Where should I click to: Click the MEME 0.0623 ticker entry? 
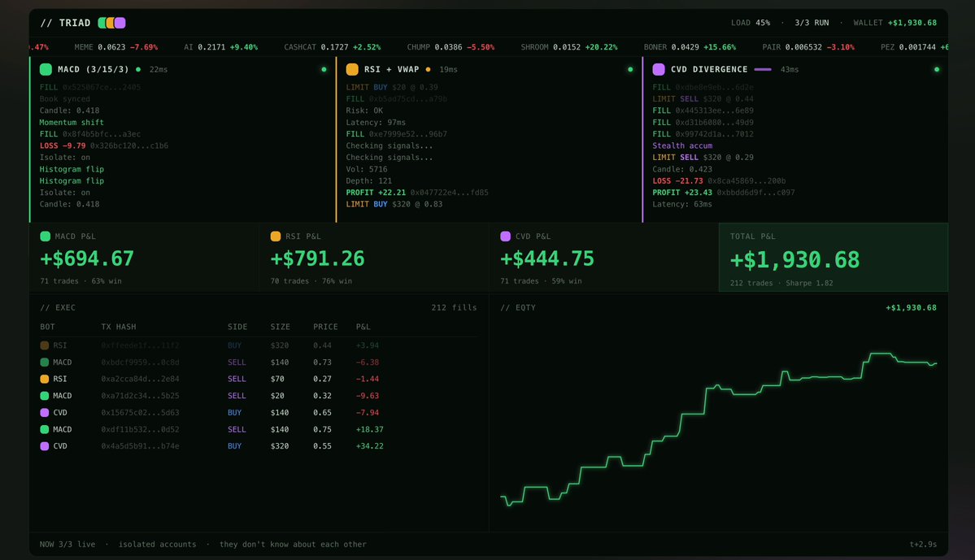(116, 47)
